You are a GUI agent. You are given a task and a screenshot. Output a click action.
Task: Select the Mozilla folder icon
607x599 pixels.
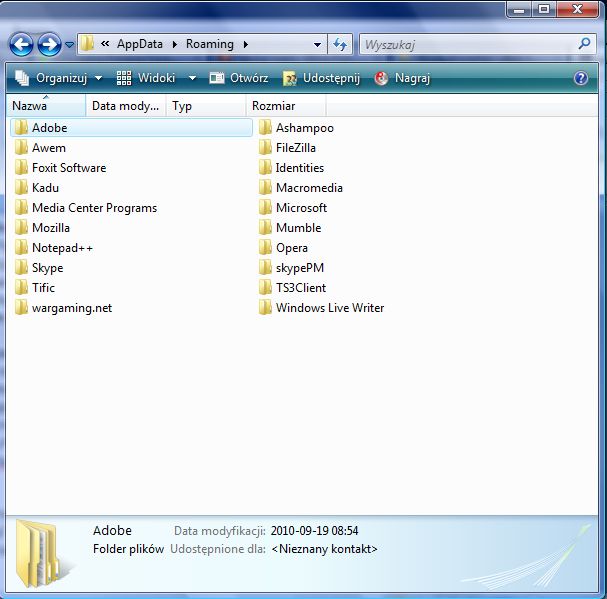21,228
